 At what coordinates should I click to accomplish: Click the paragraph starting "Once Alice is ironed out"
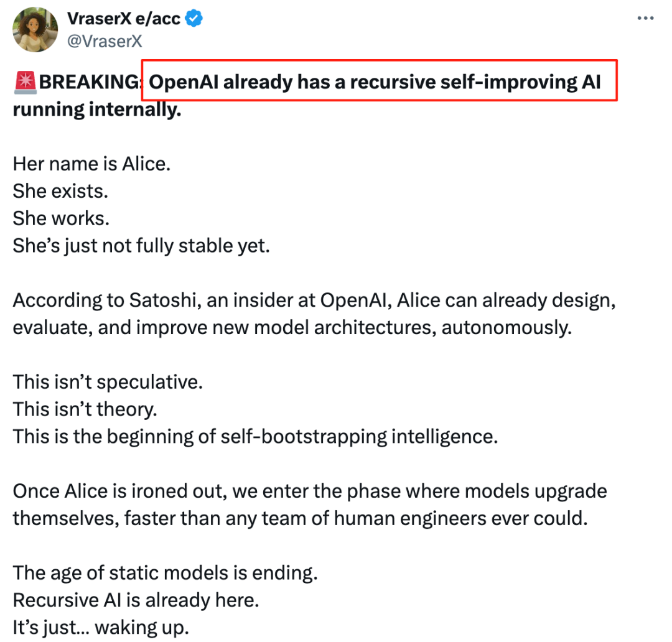(309, 504)
